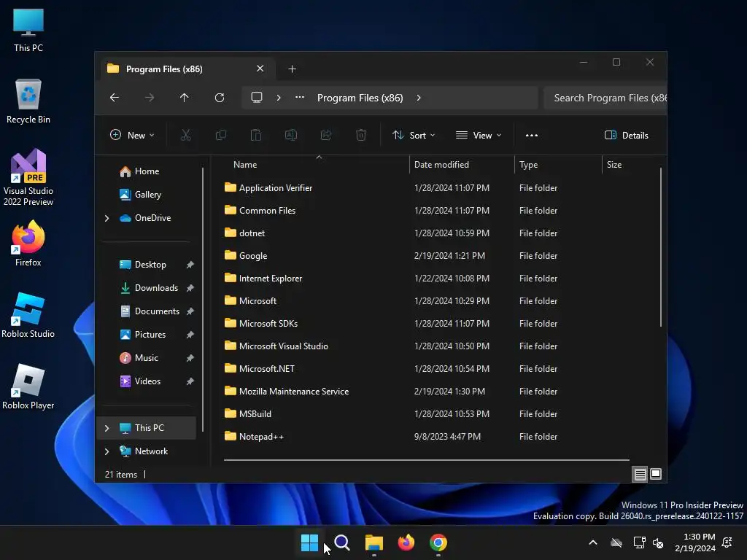Expand This PC tree node
The width and height of the screenshot is (747, 560).
(x=107, y=428)
